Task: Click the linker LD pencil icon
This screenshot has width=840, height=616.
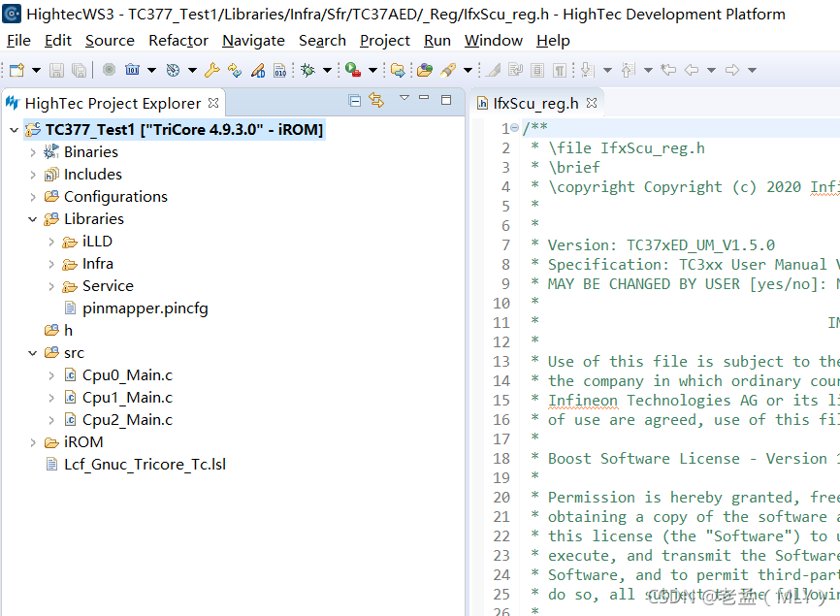Action: [x=258, y=70]
